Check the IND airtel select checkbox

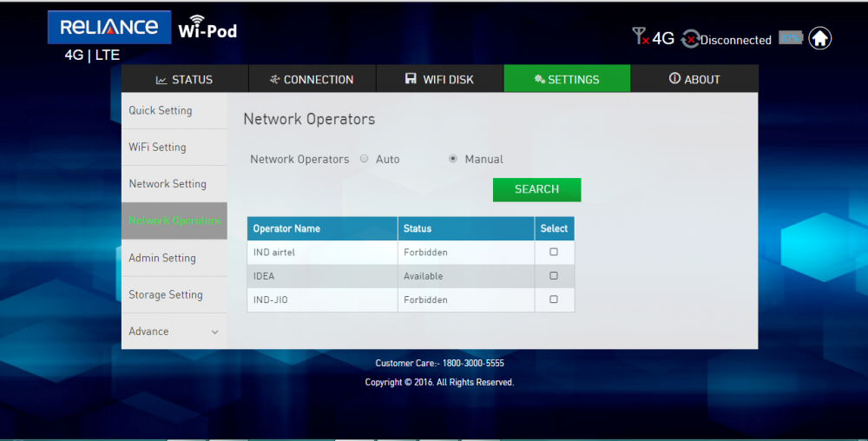coord(554,252)
